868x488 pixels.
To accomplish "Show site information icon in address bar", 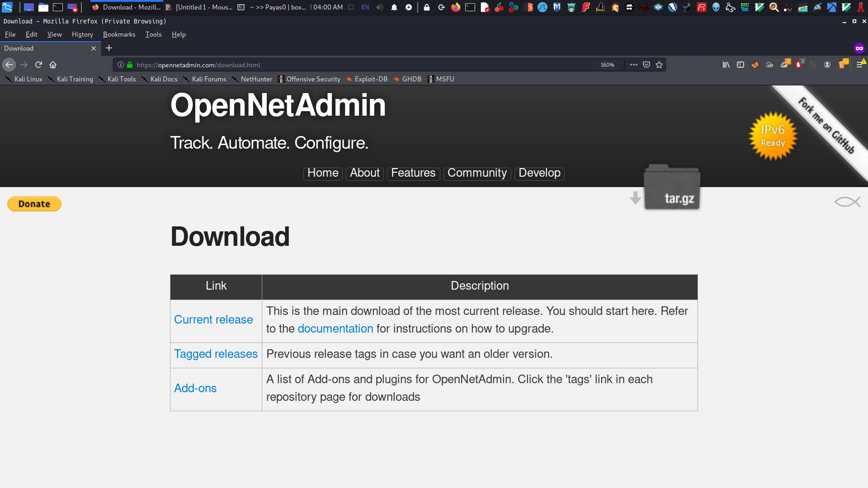I will (121, 65).
